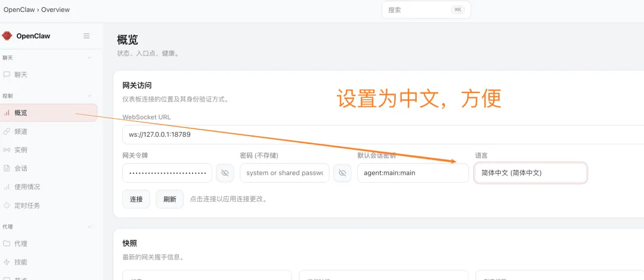Viewport: 644px width, 280px height.
Task: Click the 网关令牌 token input field
Action: [167, 173]
